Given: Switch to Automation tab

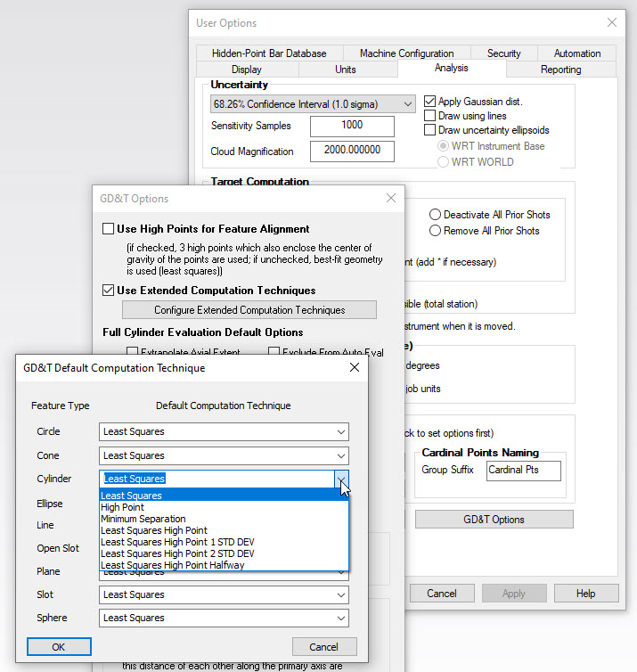Looking at the screenshot, I should coord(577,53).
